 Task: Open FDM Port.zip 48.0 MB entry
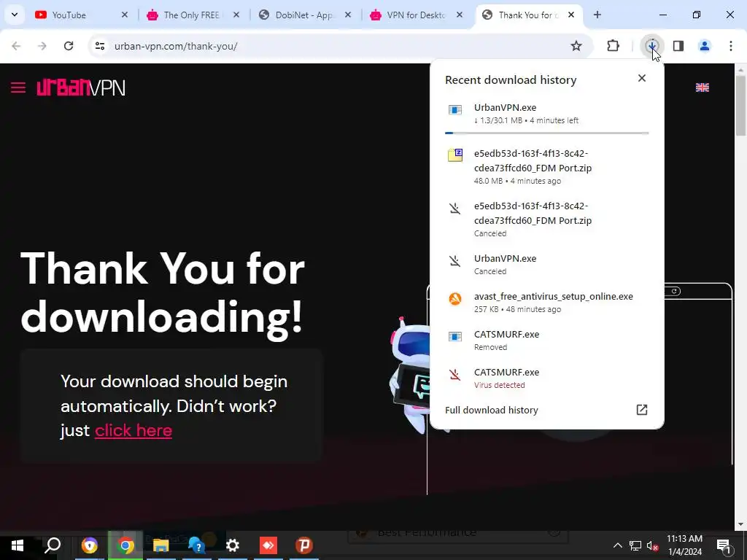pos(547,167)
